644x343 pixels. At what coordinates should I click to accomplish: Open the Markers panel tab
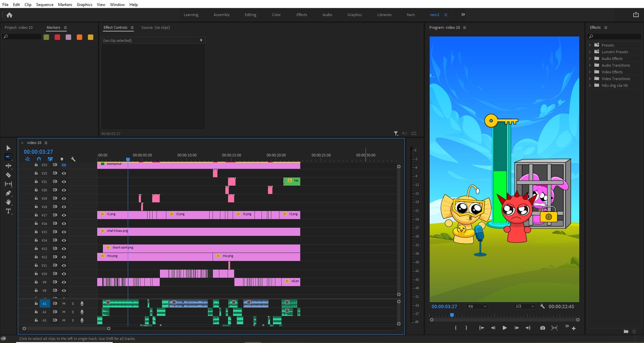[x=53, y=27]
